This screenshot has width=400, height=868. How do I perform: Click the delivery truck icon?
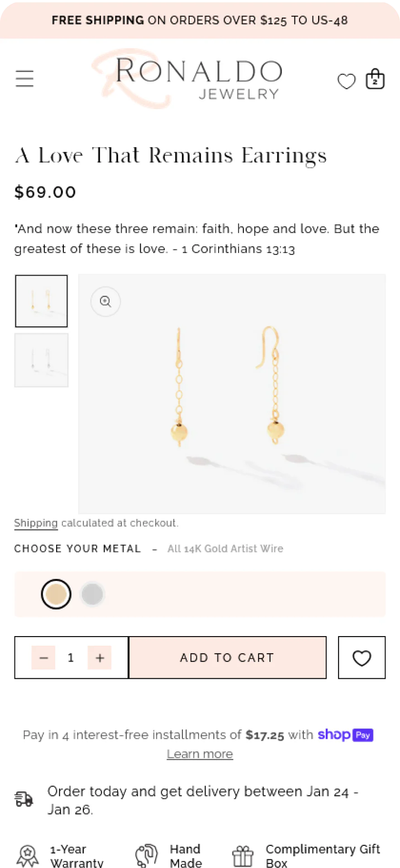click(x=24, y=799)
